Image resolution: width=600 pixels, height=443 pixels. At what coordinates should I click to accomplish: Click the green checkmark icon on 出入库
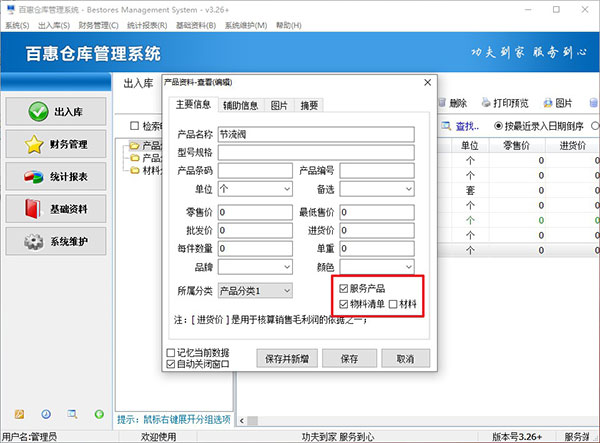[38, 111]
